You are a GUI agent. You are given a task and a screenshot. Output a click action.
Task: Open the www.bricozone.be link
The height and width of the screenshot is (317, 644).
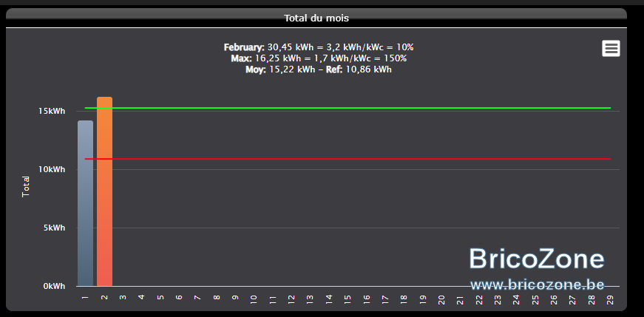click(538, 284)
